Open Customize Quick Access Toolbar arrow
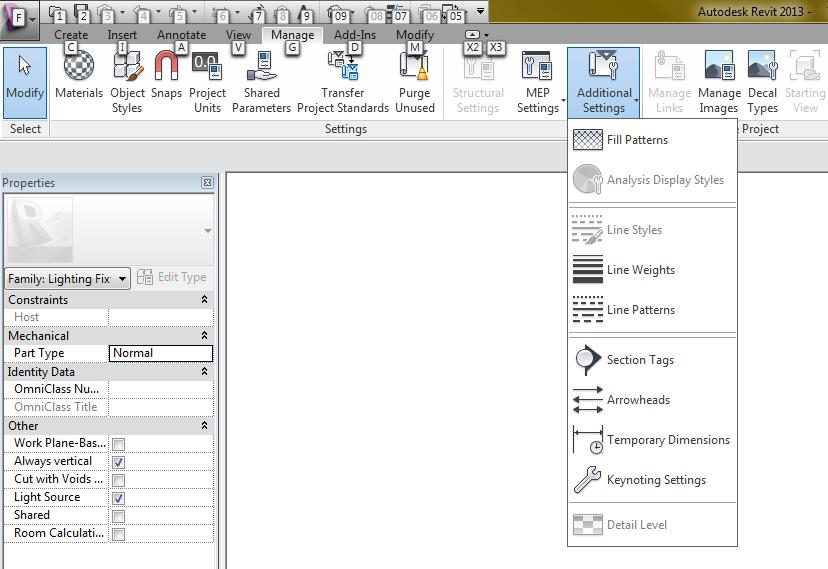Image resolution: width=828 pixels, height=569 pixels. (480, 11)
